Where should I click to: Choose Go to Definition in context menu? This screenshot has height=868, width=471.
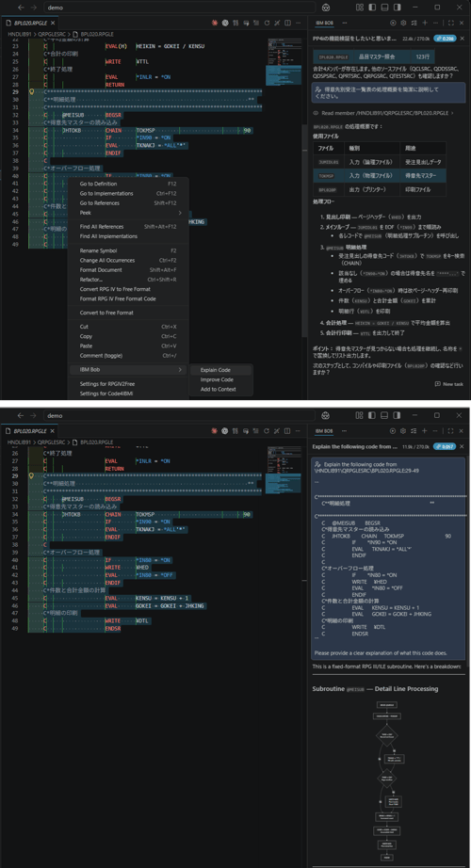point(128,184)
